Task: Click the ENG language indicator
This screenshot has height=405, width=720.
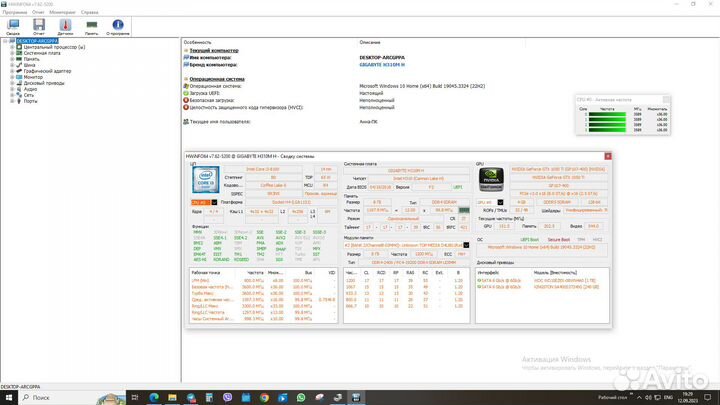Action: (x=669, y=398)
